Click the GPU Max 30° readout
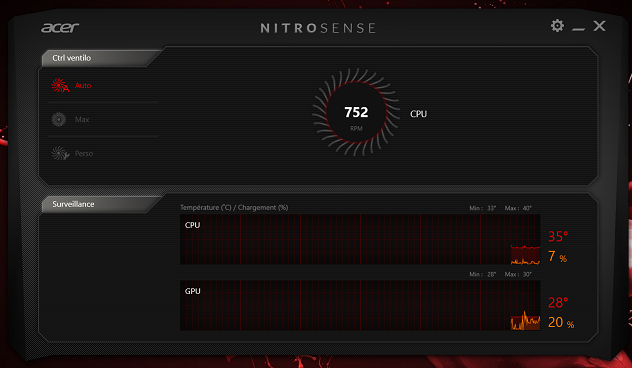 tap(518, 274)
